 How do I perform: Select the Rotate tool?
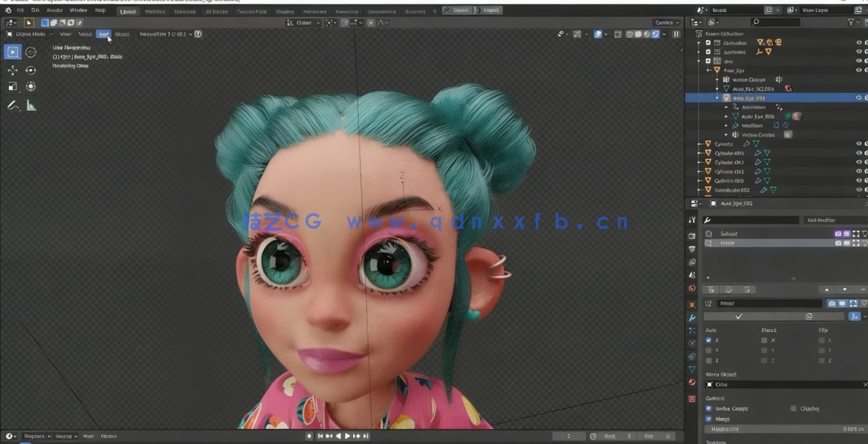(30, 70)
